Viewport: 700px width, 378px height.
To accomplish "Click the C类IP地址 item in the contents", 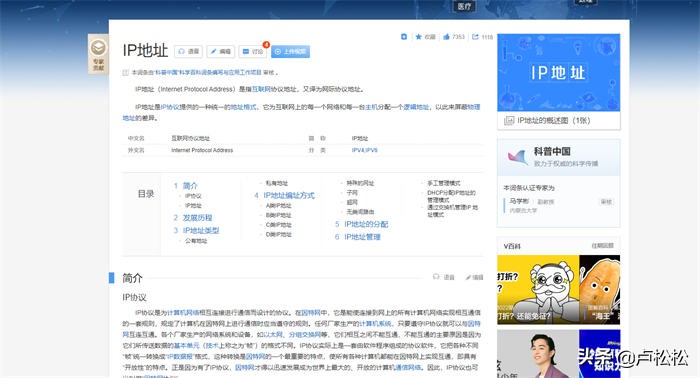I will click(279, 225).
